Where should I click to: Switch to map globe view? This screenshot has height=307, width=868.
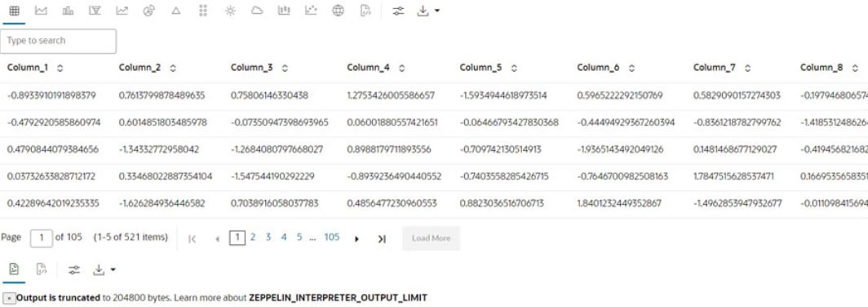tap(339, 11)
